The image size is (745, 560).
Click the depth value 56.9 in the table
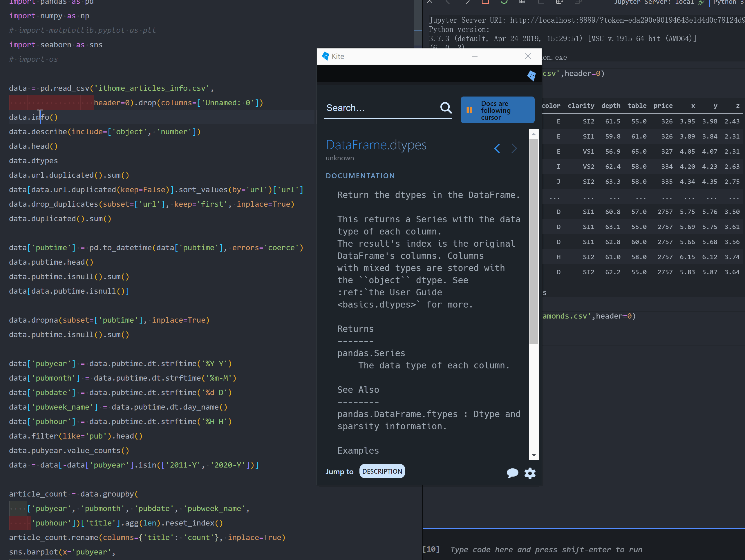pyautogui.click(x=613, y=151)
